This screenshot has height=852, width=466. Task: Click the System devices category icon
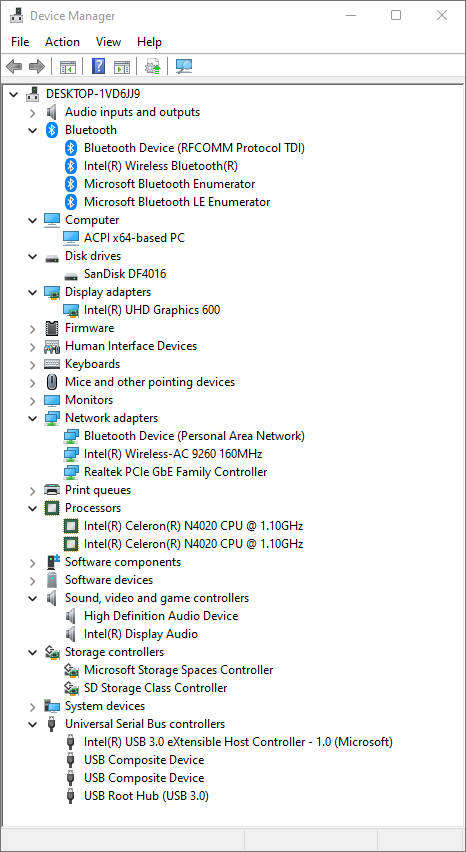(x=52, y=706)
